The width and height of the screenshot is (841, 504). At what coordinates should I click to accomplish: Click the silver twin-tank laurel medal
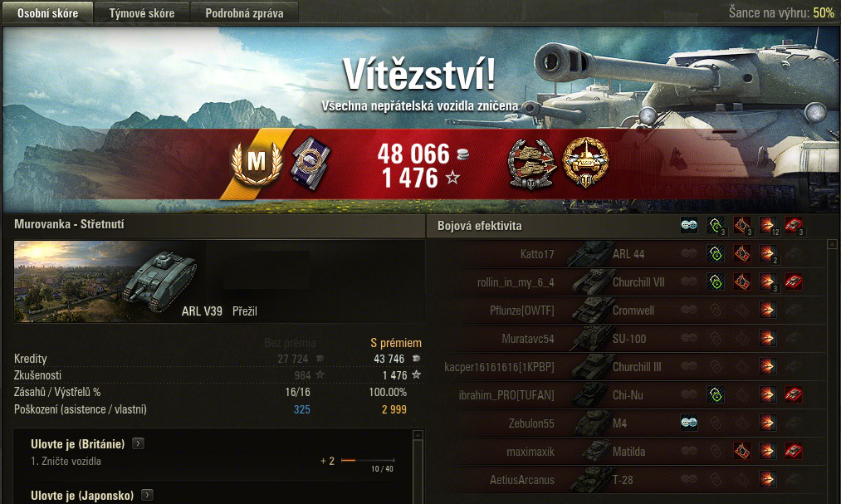pyautogui.click(x=531, y=164)
